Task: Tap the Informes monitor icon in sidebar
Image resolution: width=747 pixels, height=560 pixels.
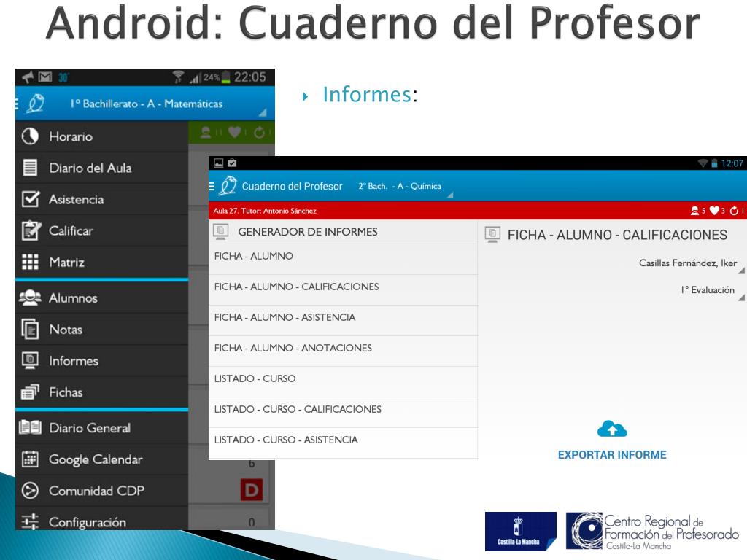Action: (30, 360)
